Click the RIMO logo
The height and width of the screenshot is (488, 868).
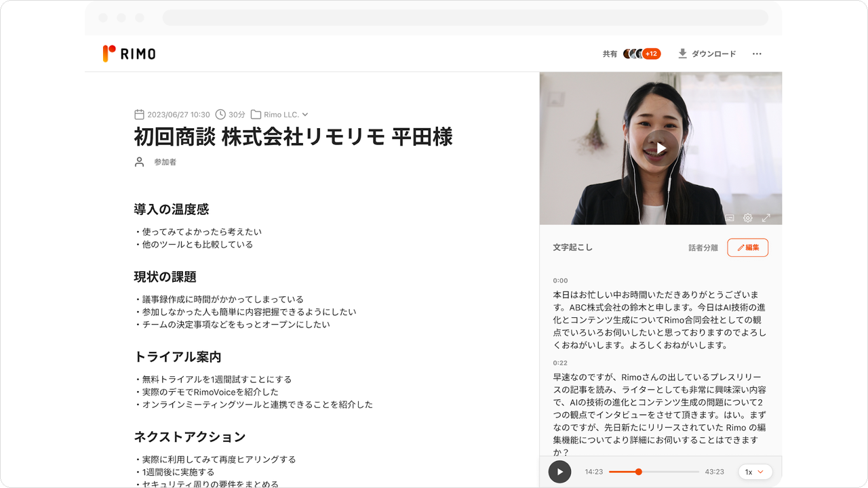129,54
